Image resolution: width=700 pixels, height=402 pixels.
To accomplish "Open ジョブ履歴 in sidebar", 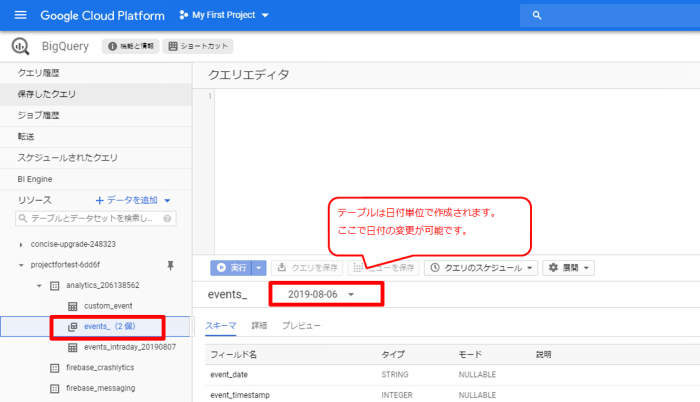I will [96, 115].
